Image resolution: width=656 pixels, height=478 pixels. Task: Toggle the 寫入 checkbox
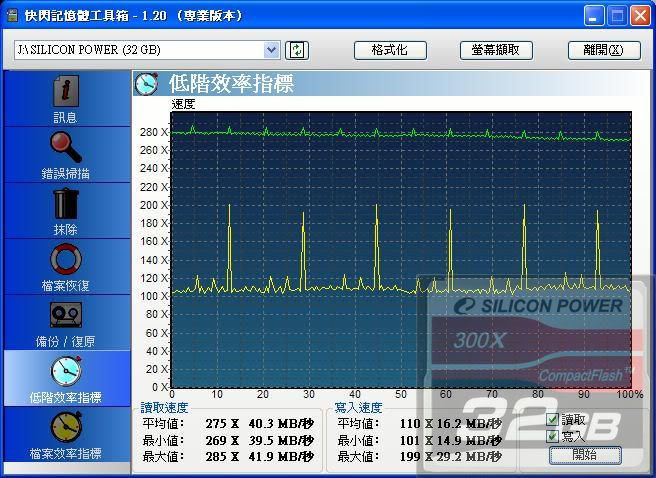point(553,436)
